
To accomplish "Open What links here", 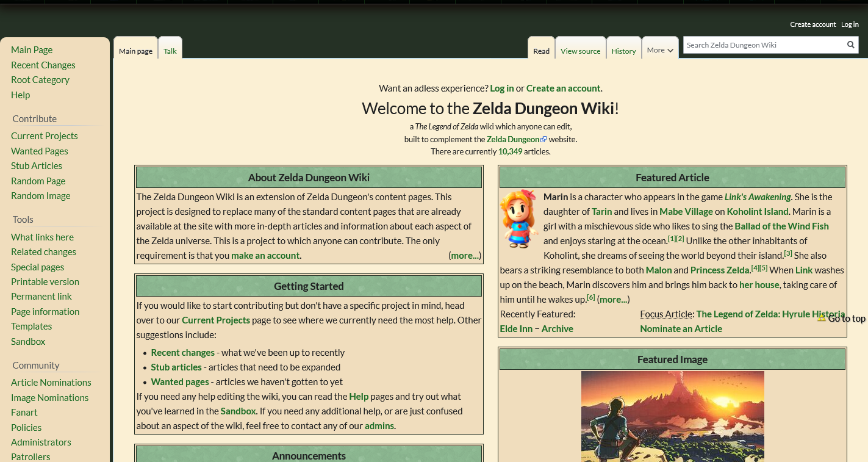I will (42, 237).
